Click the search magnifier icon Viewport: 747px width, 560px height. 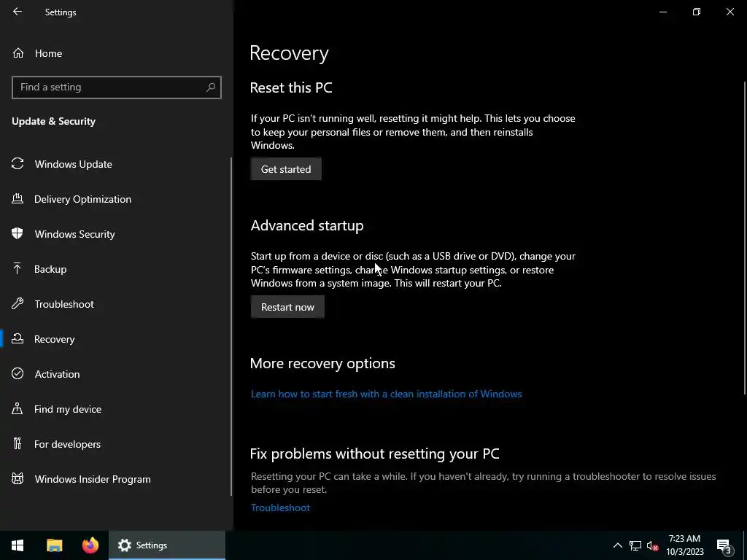coord(211,87)
